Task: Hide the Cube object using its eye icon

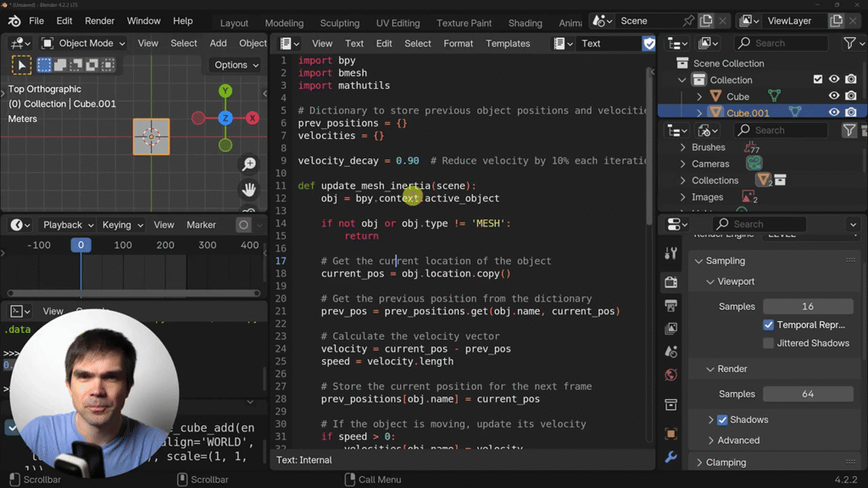Action: click(833, 97)
